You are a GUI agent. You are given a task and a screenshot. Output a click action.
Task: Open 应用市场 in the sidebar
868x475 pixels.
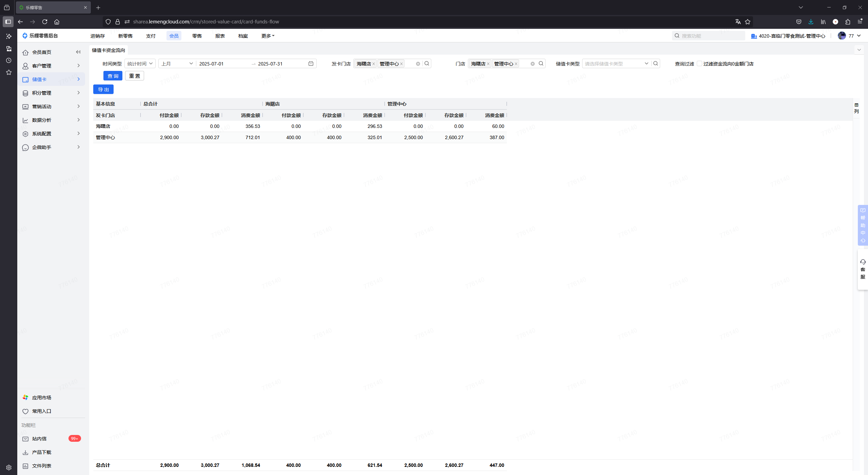pos(41,398)
